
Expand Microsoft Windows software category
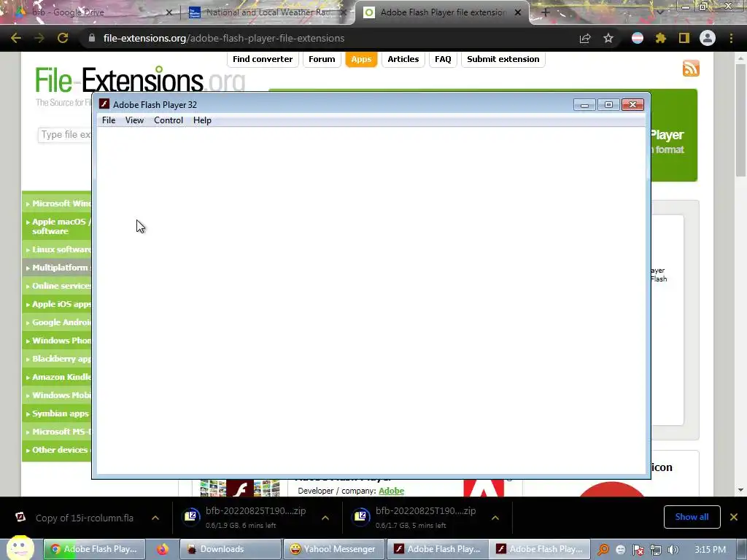(x=57, y=203)
